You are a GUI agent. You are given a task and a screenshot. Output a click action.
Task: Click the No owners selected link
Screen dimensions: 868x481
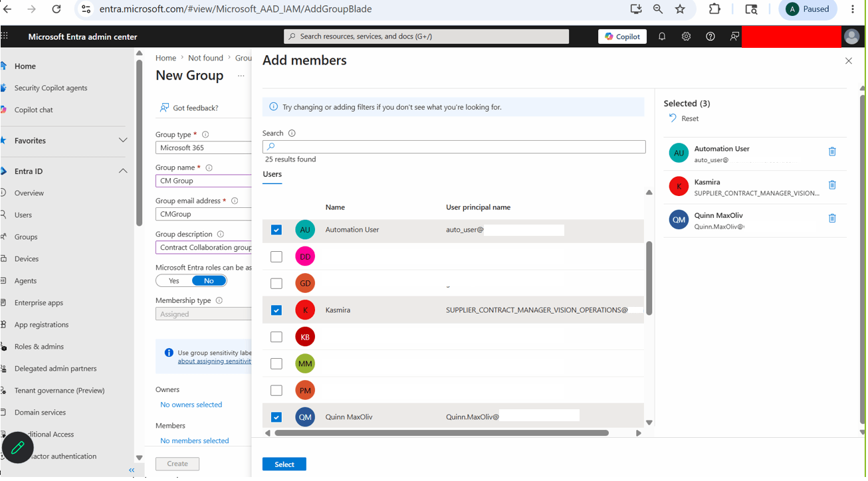click(x=191, y=405)
